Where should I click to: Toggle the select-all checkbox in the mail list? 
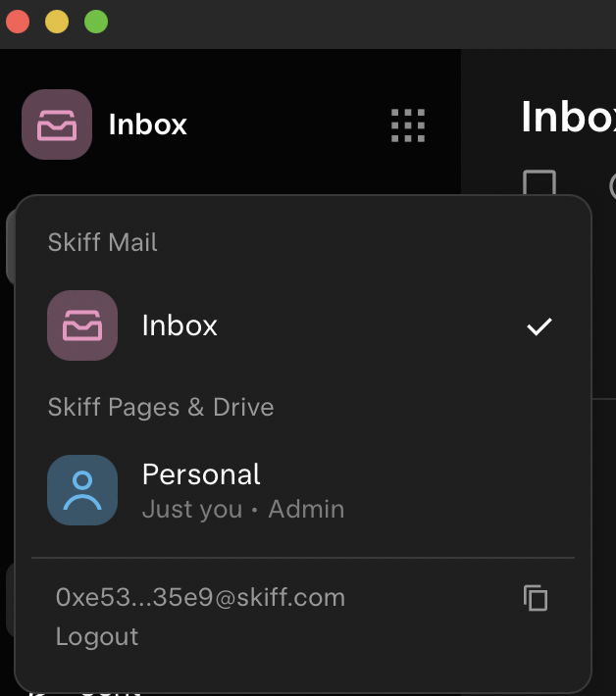tap(539, 183)
